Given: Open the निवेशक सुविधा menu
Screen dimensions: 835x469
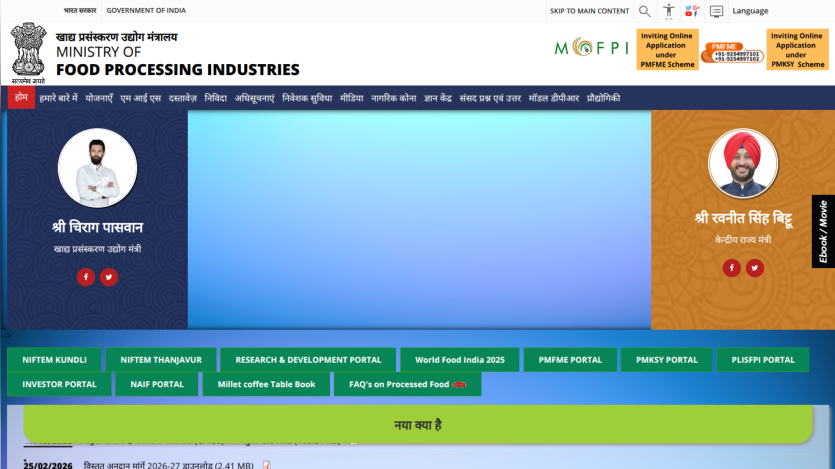Looking at the screenshot, I should (307, 98).
